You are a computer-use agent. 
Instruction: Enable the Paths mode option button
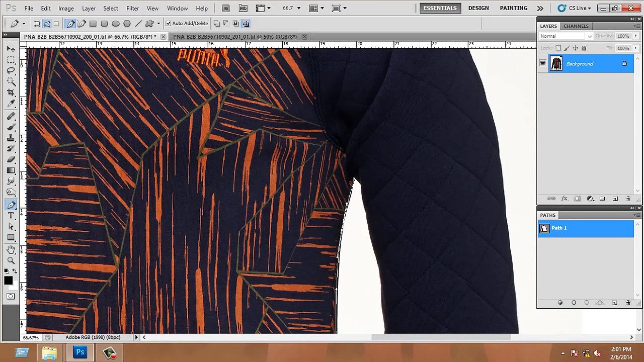click(x=46, y=24)
